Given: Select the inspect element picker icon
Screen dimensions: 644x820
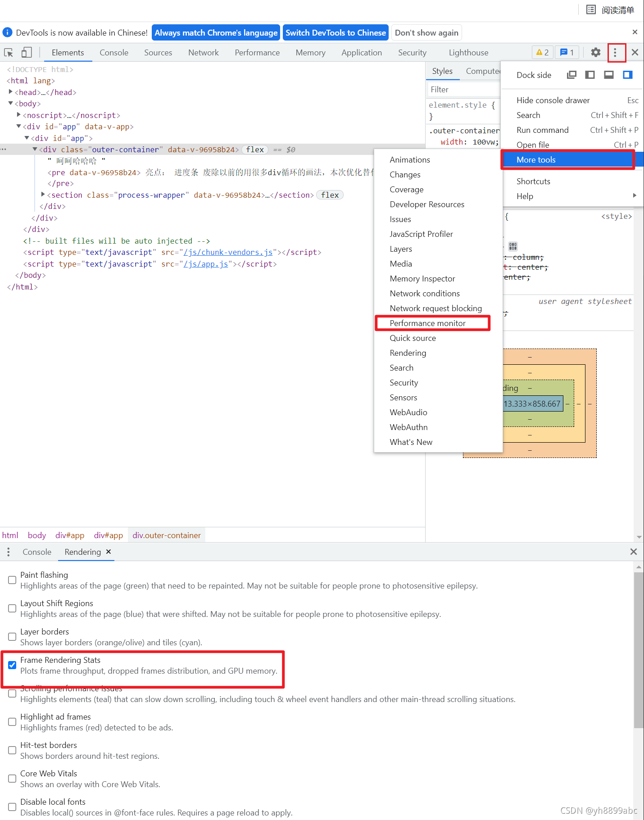Looking at the screenshot, I should 9,53.
